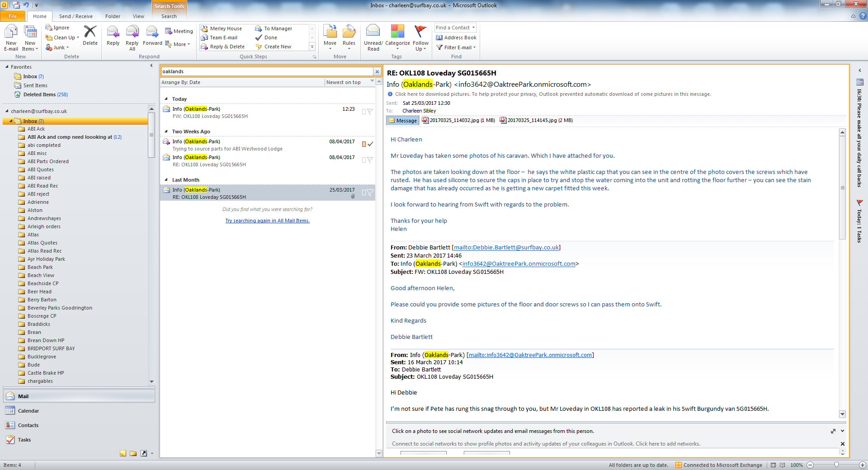This screenshot has height=470, width=868.
Task: Toggle category box on 25/03/2017 email
Action: (x=364, y=193)
